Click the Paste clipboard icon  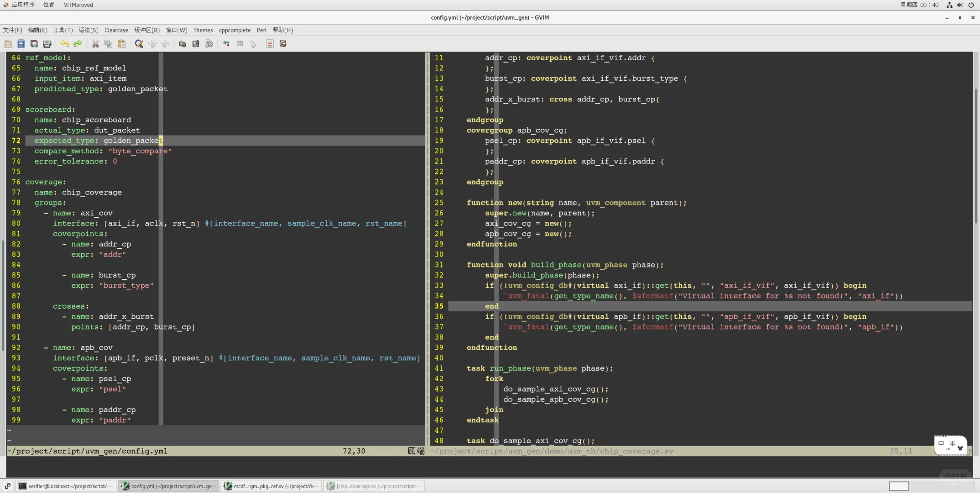[x=122, y=44]
